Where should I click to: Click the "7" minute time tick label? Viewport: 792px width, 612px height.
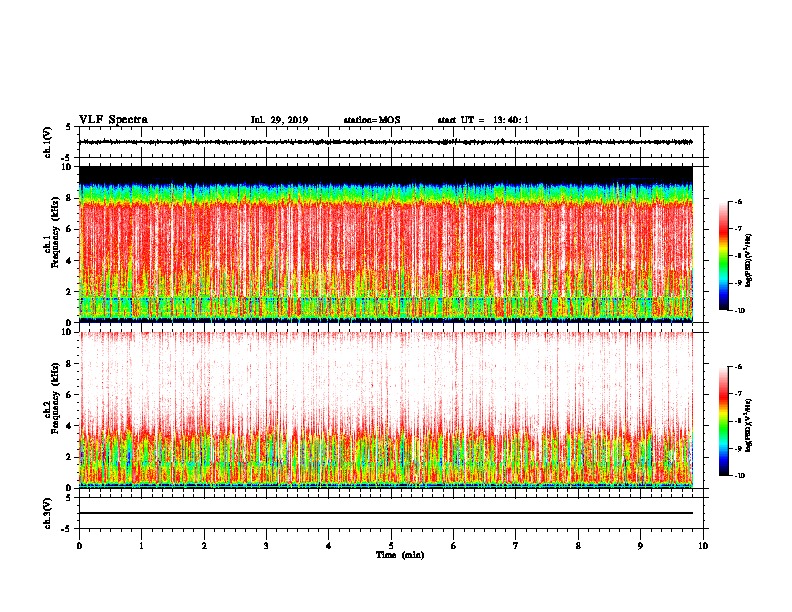[516, 546]
